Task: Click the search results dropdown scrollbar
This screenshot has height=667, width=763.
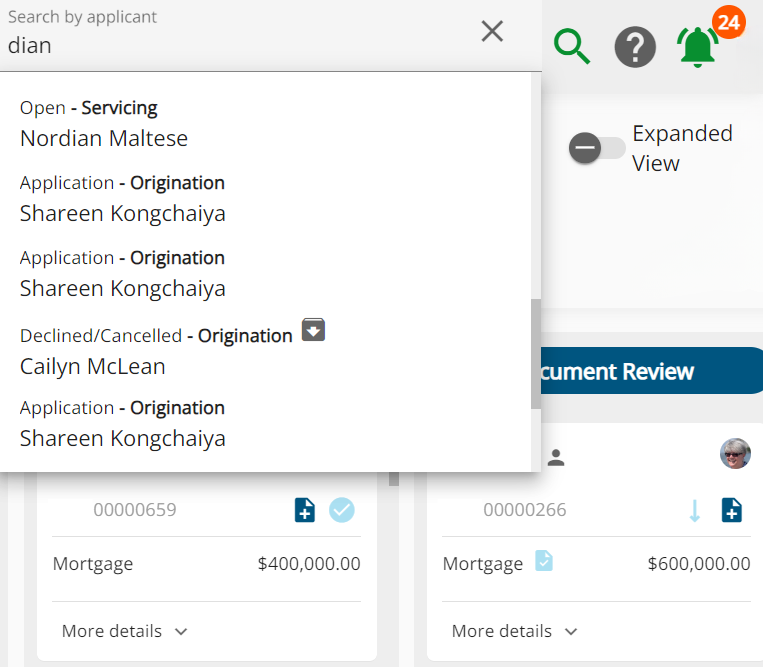Action: point(536,354)
